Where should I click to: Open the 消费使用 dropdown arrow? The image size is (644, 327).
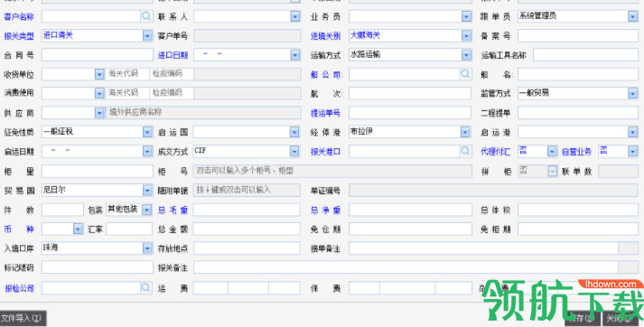tap(99, 93)
